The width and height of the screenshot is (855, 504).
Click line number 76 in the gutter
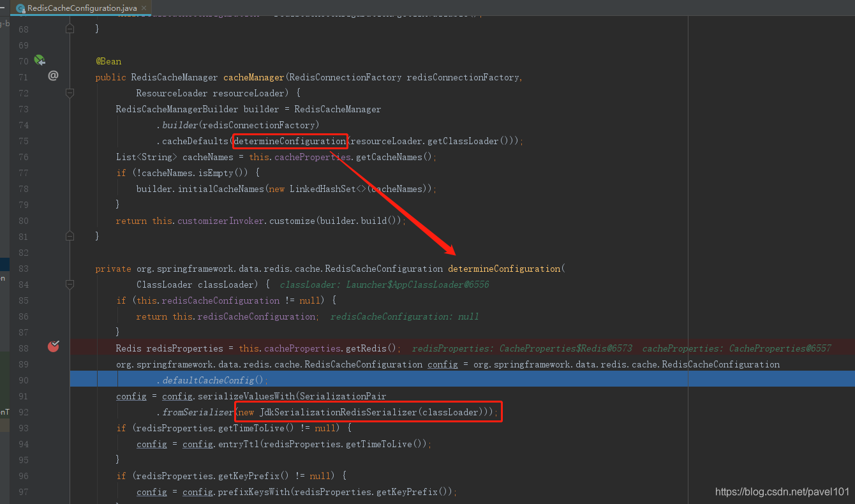click(24, 157)
